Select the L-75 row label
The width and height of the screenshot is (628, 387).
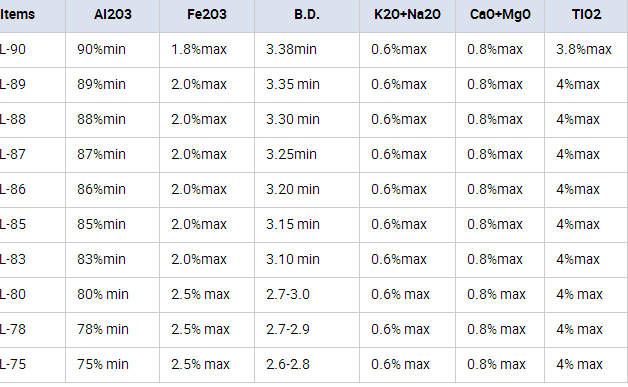[32, 365]
